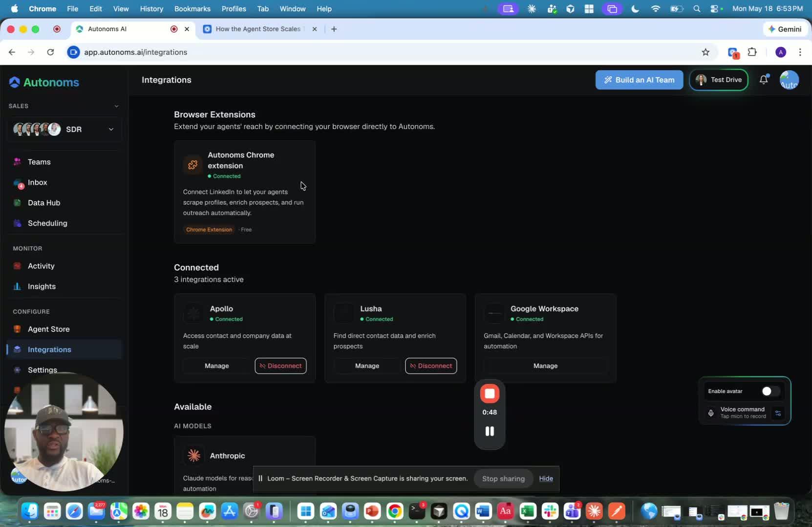Viewport: 812px width, 527px height.
Task: Click the Autonoms Chrome extension puzzle icon
Action: 193,165
